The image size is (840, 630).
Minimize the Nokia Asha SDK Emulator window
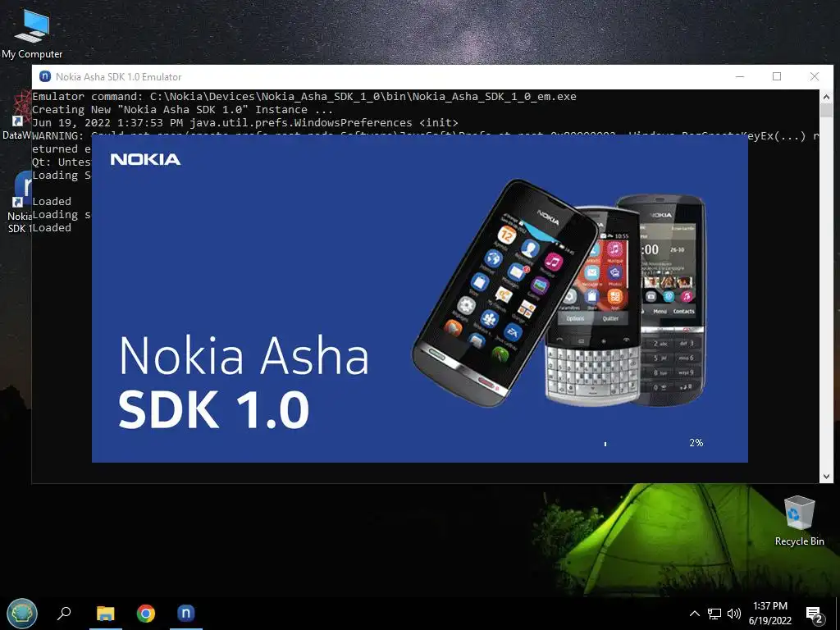click(740, 76)
